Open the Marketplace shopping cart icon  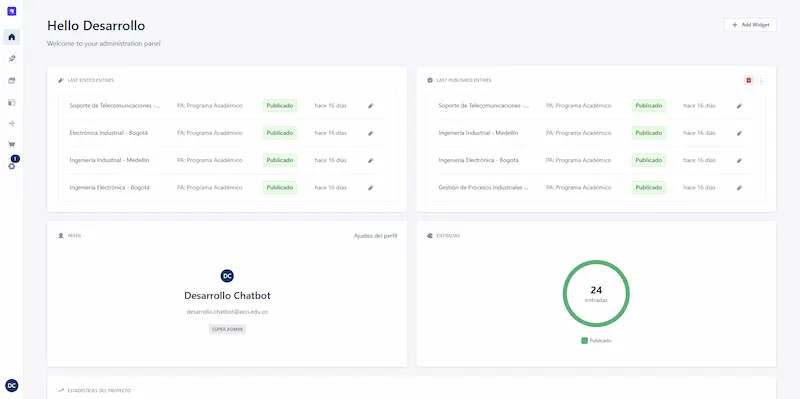click(x=12, y=144)
